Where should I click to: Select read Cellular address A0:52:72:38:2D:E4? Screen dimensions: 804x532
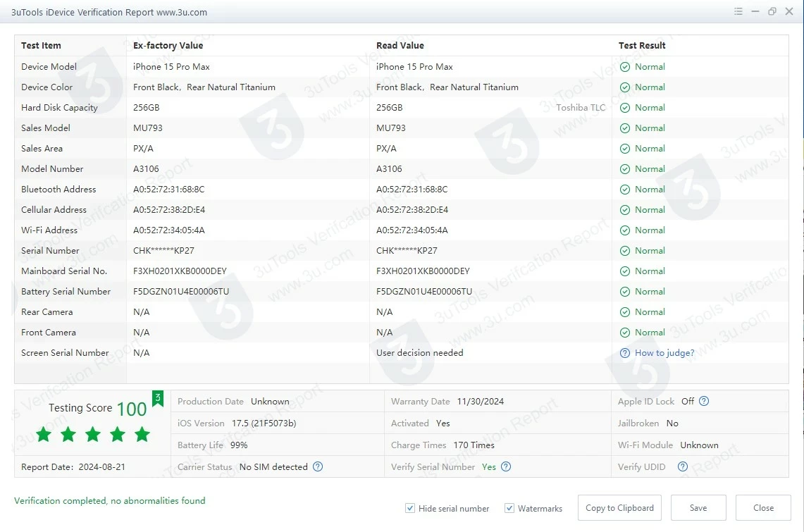tap(412, 210)
